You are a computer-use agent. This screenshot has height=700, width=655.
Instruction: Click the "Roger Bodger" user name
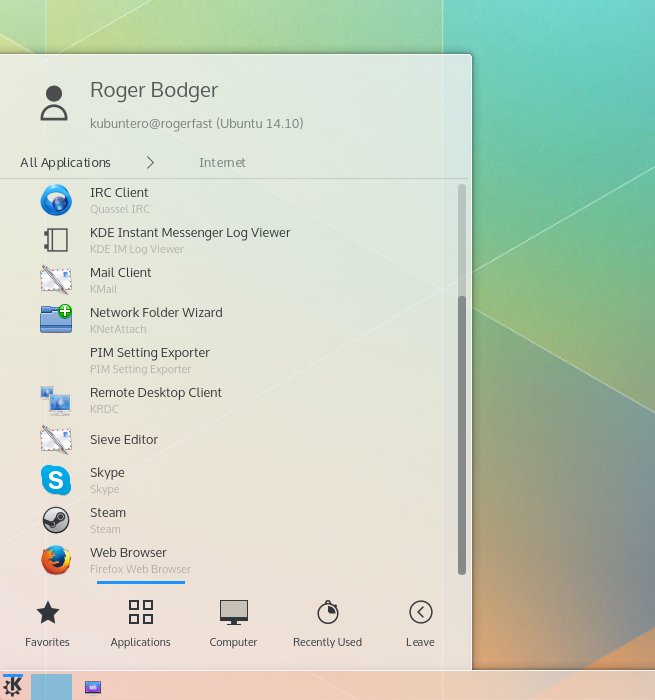[x=154, y=90]
